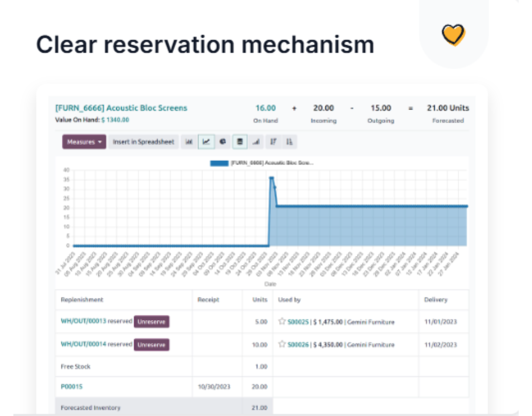Switch to pie chart view
Viewport: 532px width, 416px height.
click(223, 142)
